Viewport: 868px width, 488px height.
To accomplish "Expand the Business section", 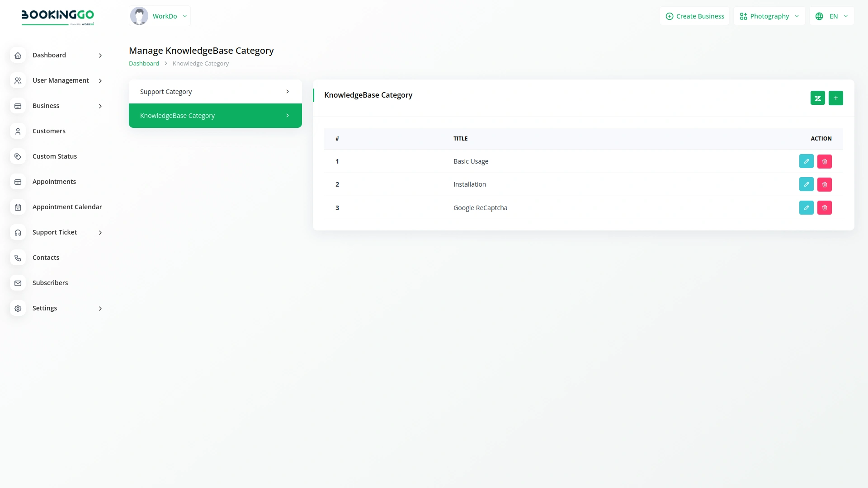I will 46,106.
